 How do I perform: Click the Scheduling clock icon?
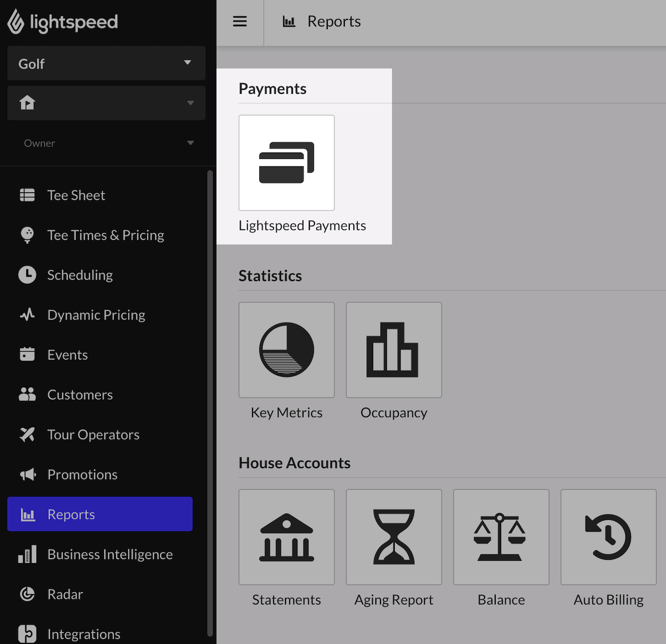coord(27,275)
